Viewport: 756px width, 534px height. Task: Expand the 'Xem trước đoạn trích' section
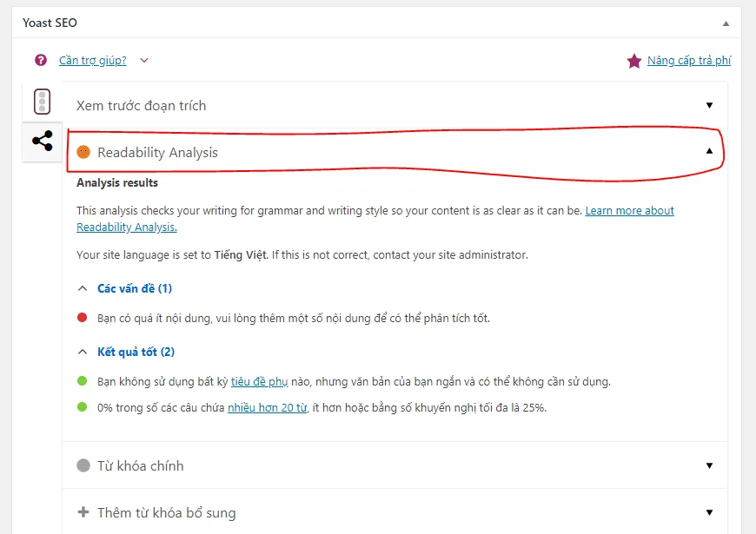tap(395, 105)
